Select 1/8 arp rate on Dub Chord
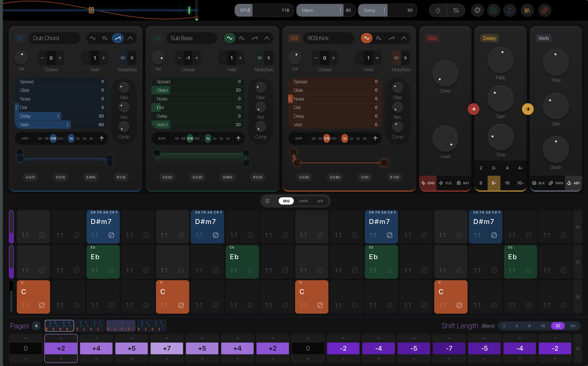The width and height of the screenshot is (588, 366). (x=46, y=139)
